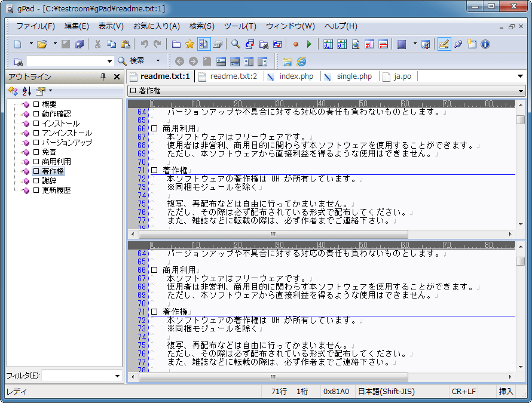The width and height of the screenshot is (532, 403).
Task: Close the アウトライン panel
Action: point(117,77)
